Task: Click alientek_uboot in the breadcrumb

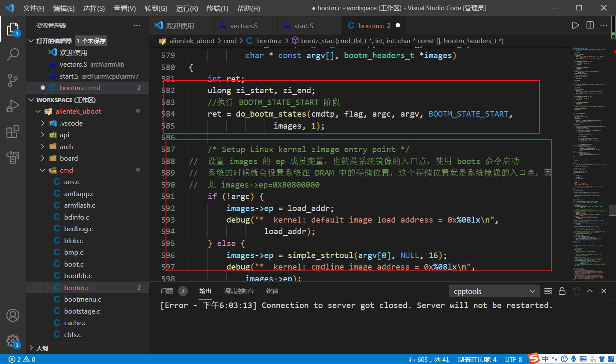Action: point(192,41)
